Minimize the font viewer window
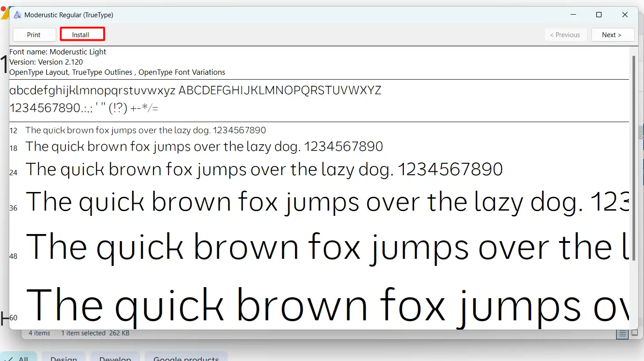Viewport: 644px width, 361px height. click(573, 15)
